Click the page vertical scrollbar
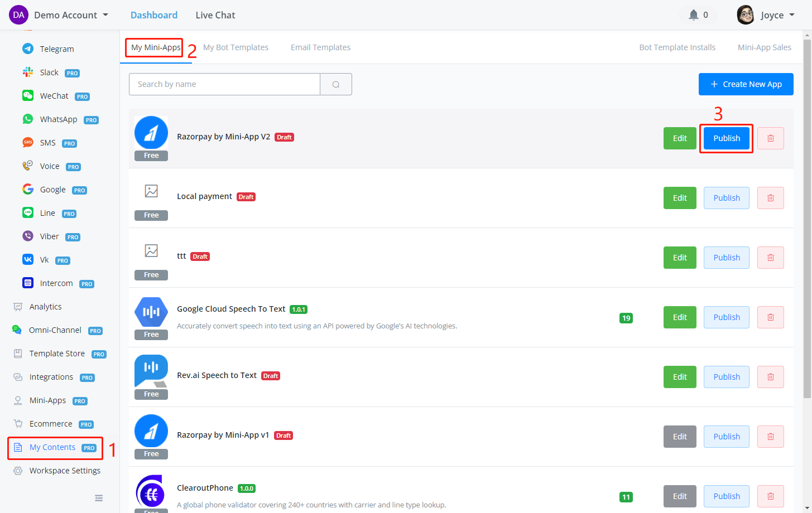 click(807, 217)
